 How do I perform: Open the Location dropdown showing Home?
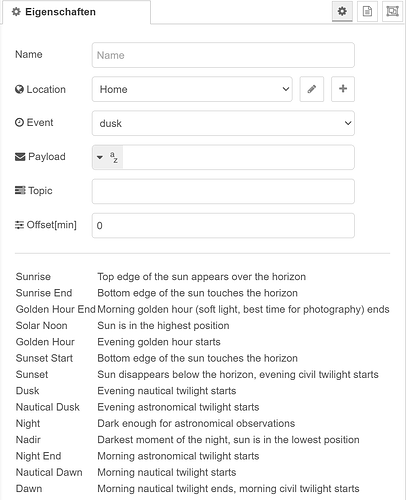[192, 89]
